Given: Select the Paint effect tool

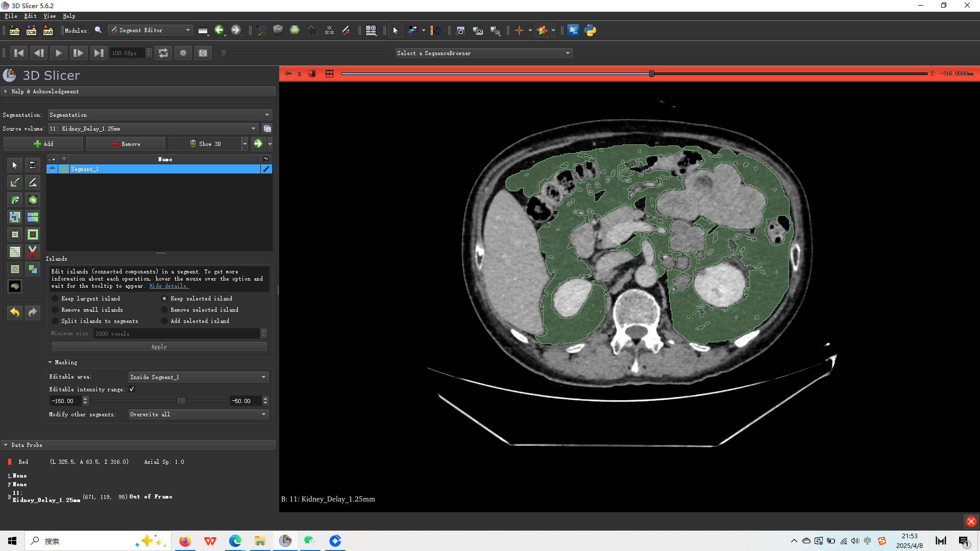Looking at the screenshot, I should (15, 182).
